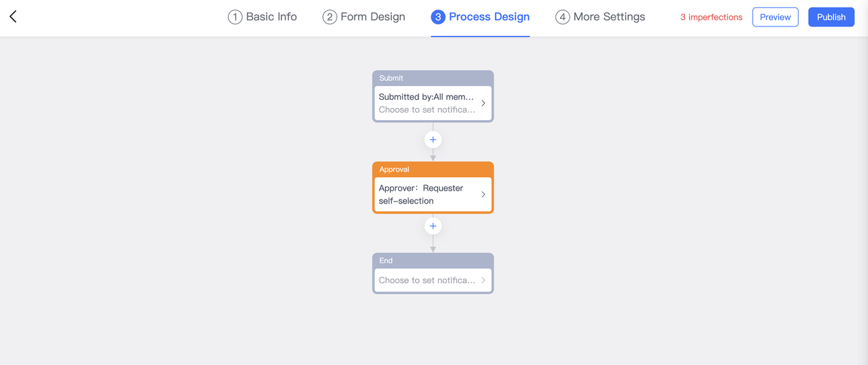Go to the Form Design step

click(x=364, y=17)
